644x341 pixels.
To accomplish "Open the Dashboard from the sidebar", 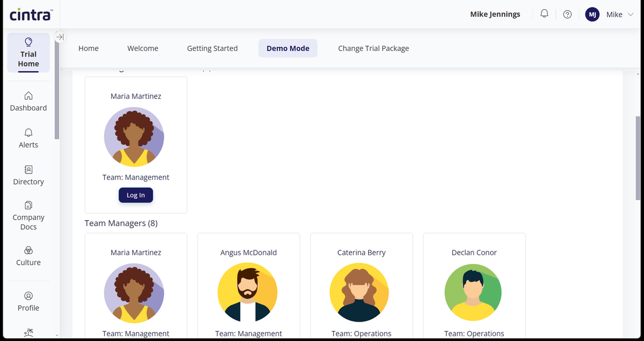I will click(x=28, y=102).
